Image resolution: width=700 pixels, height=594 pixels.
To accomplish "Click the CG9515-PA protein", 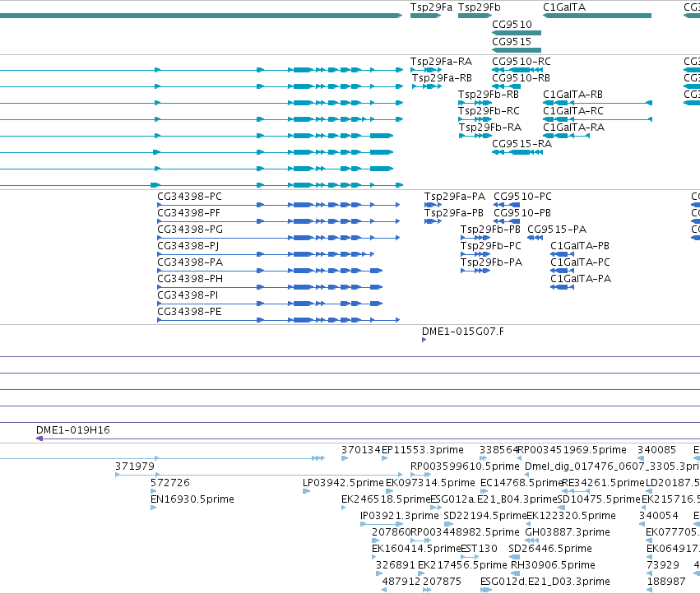I will (x=535, y=238).
